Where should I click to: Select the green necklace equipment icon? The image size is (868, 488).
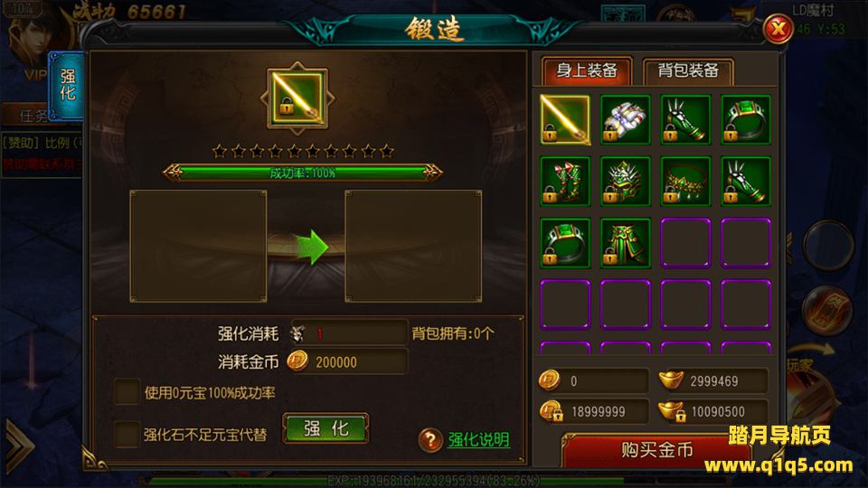tap(685, 182)
